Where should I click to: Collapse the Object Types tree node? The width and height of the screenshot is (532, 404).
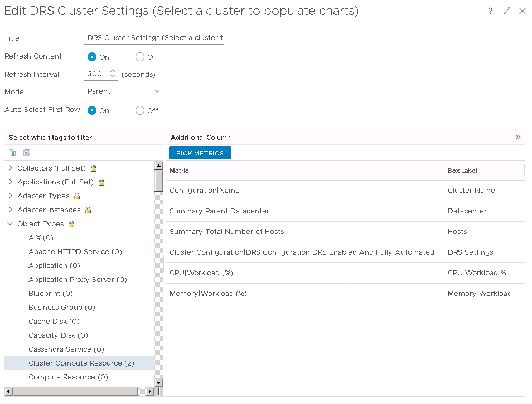11,223
